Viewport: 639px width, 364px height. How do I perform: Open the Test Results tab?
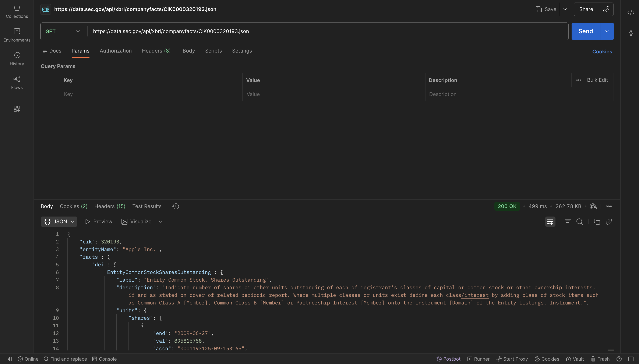[147, 206]
